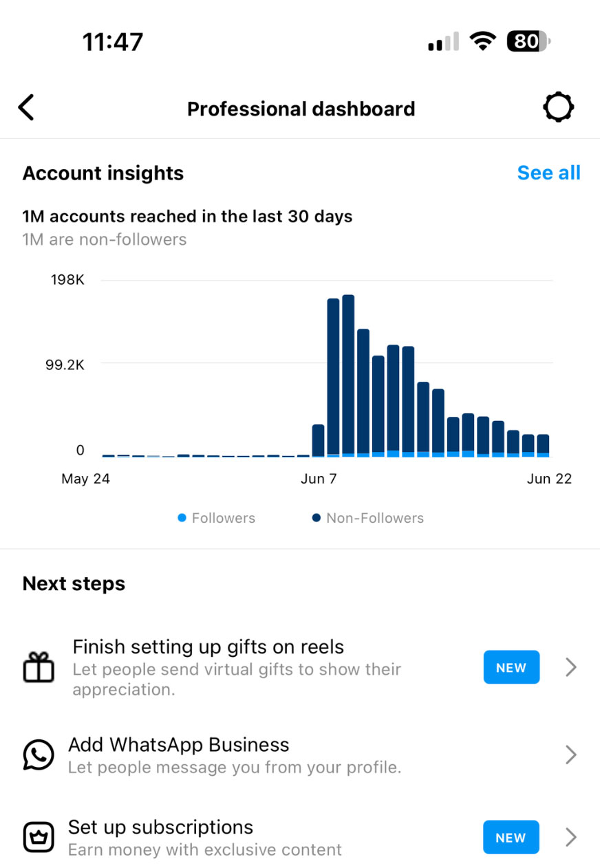Tap the subscriptions crown icon

click(39, 837)
